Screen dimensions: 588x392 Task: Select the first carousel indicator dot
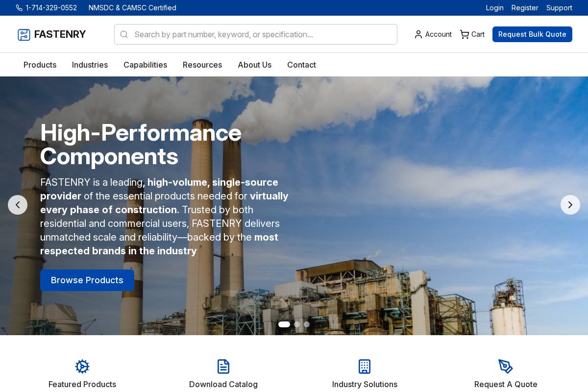(284, 324)
